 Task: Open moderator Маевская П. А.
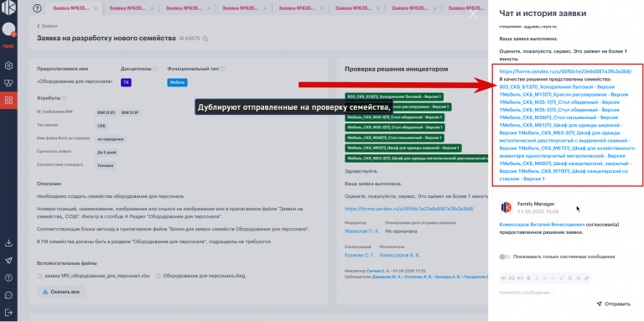[x=362, y=231]
